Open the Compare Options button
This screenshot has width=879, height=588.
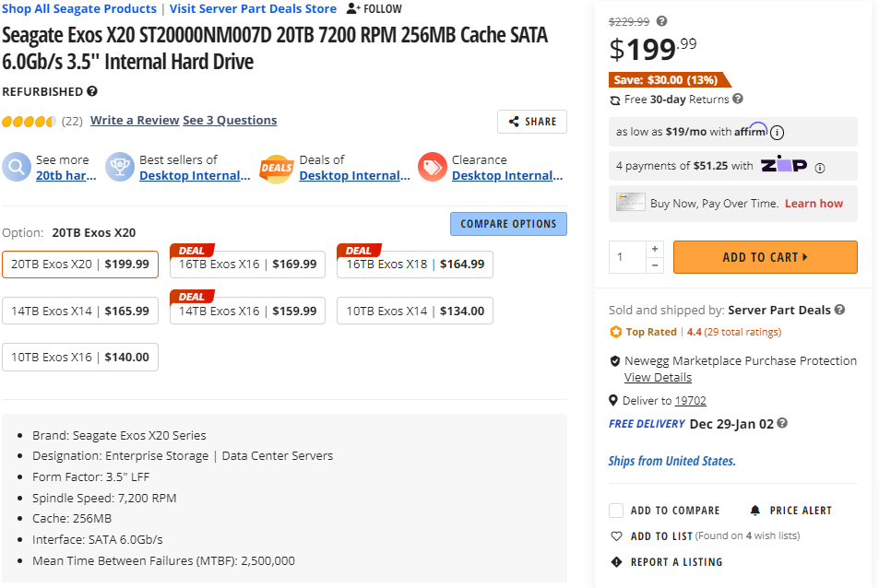pyautogui.click(x=508, y=224)
